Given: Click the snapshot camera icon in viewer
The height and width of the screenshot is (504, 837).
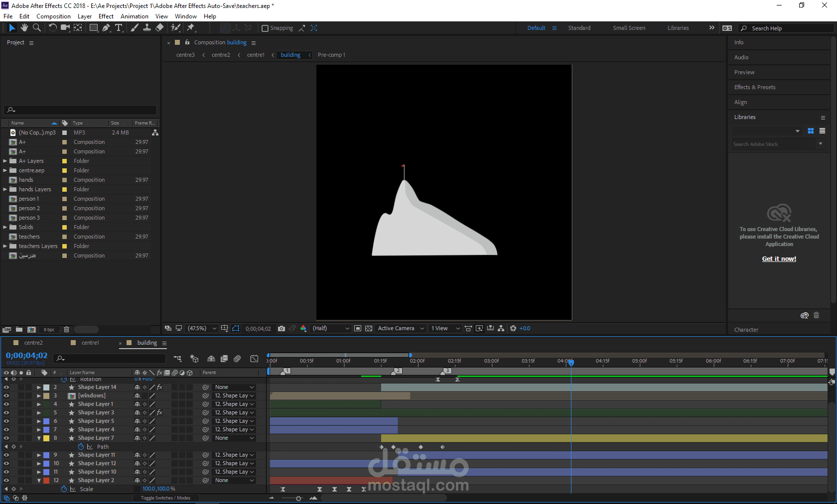Looking at the screenshot, I should click(x=281, y=329).
